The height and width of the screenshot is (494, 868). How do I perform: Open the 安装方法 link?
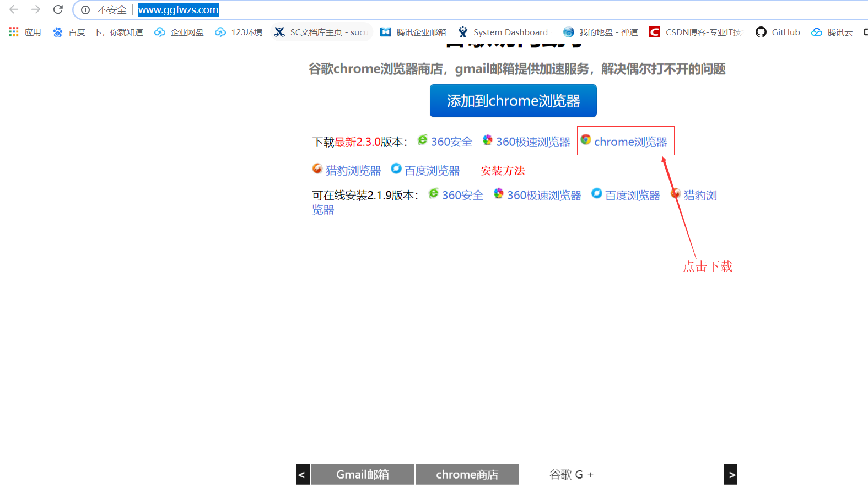click(503, 171)
